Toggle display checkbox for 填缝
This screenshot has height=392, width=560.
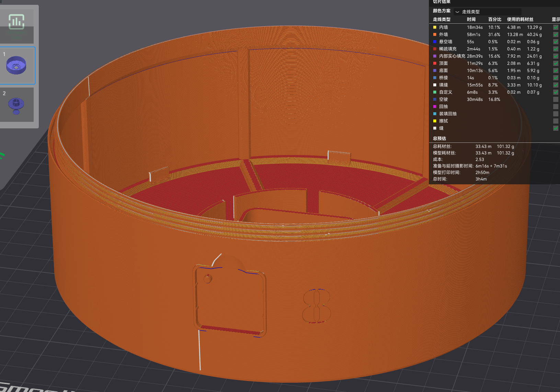(x=556, y=85)
